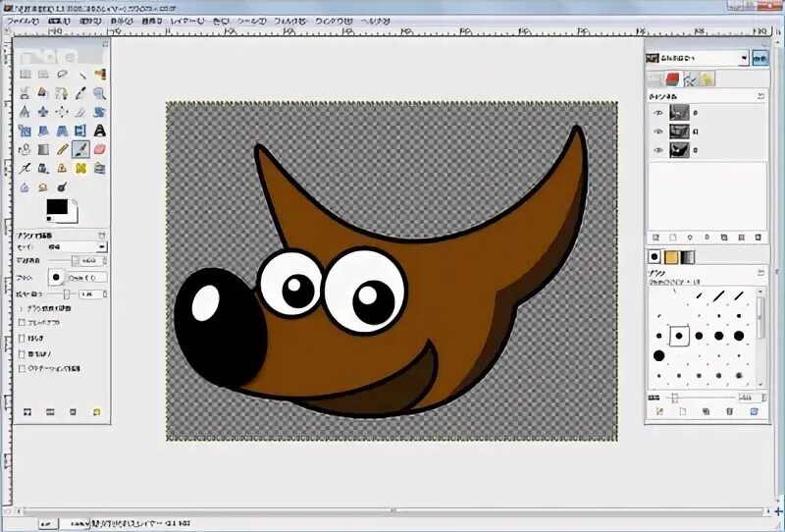Viewport: 785px width, 532px height.
Task: Select the pink Eraser tool
Action: (100, 149)
